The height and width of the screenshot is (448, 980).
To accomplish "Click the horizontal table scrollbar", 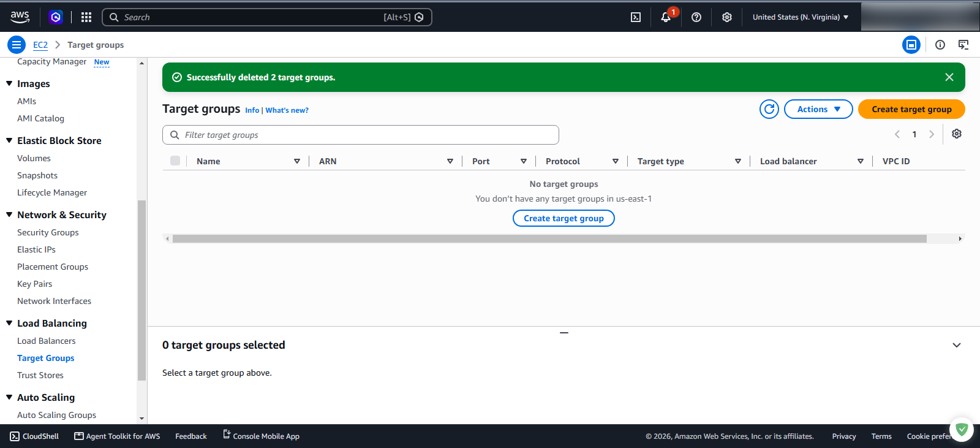I will pos(549,238).
